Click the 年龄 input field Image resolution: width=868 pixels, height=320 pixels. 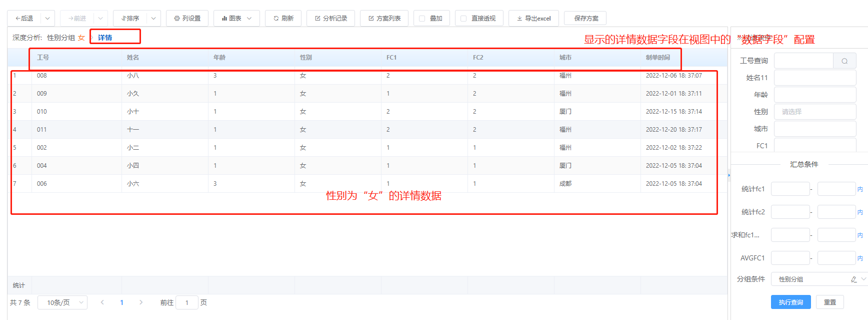814,95
